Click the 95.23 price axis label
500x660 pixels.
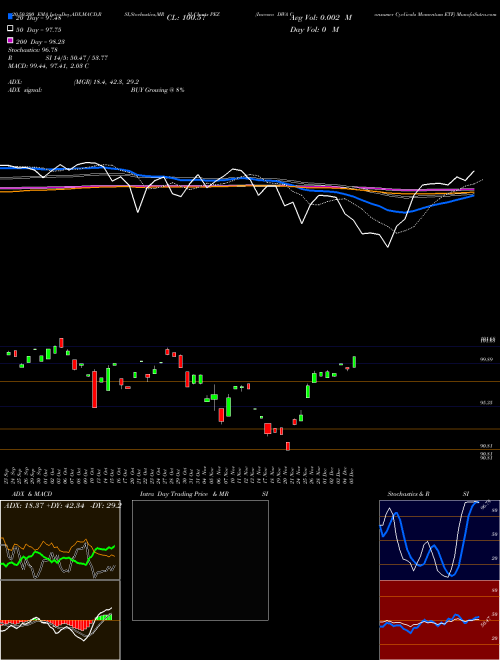[x=486, y=402]
